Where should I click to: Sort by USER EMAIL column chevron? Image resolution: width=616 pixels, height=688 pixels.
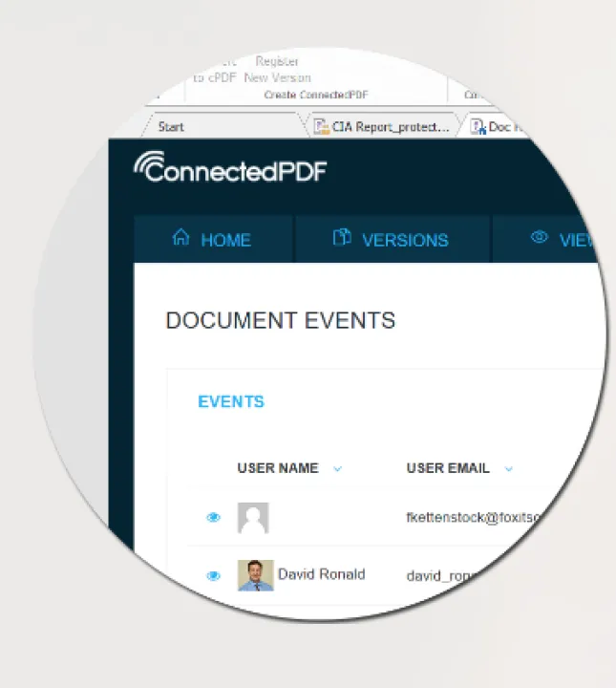(x=509, y=469)
